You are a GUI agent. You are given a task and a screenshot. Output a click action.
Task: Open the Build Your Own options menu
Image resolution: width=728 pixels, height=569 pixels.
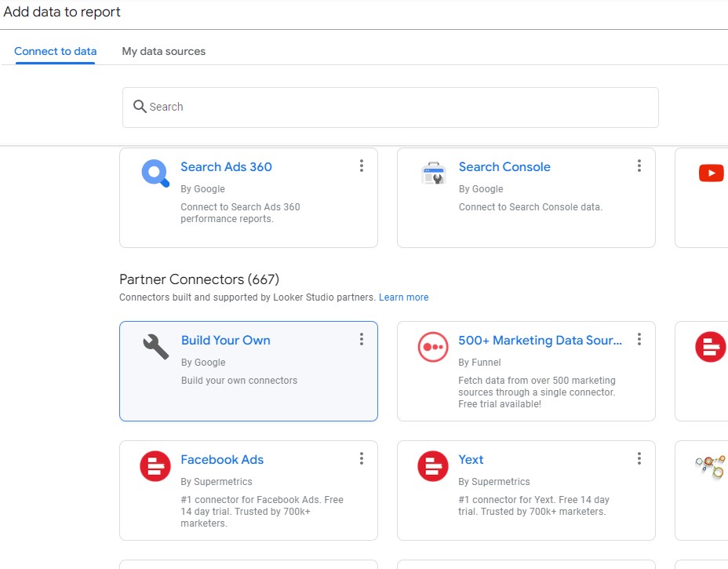[x=362, y=339]
